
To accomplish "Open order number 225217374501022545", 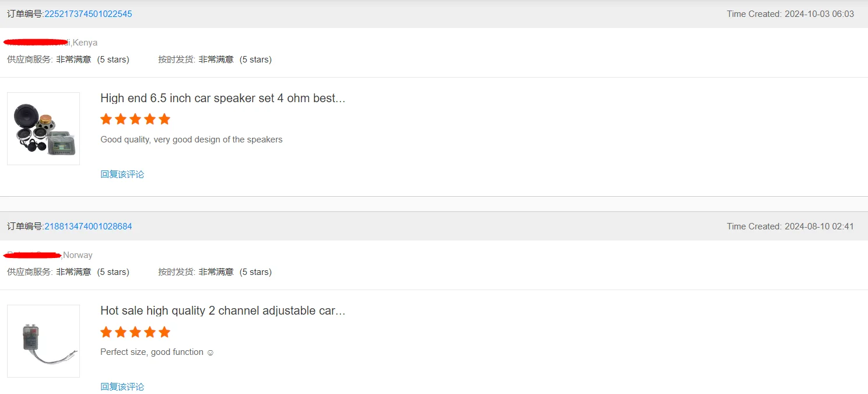I will point(88,14).
